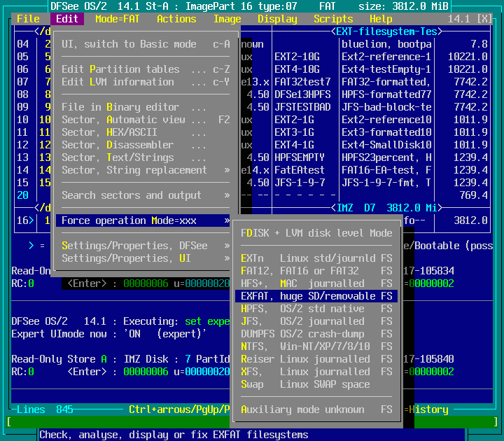Image resolution: width=504 pixels, height=441 pixels.
Task: Choose 'FAT12, FAT16 or FAT32 FS' mode
Action: (x=316, y=271)
